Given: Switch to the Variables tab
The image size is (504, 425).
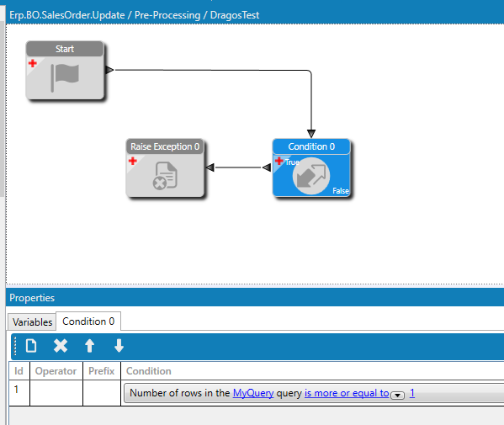Looking at the screenshot, I should 32,321.
